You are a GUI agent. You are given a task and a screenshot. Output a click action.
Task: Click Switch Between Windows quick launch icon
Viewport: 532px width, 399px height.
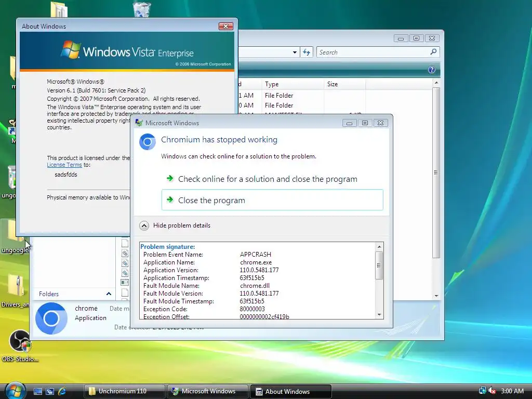coord(50,392)
